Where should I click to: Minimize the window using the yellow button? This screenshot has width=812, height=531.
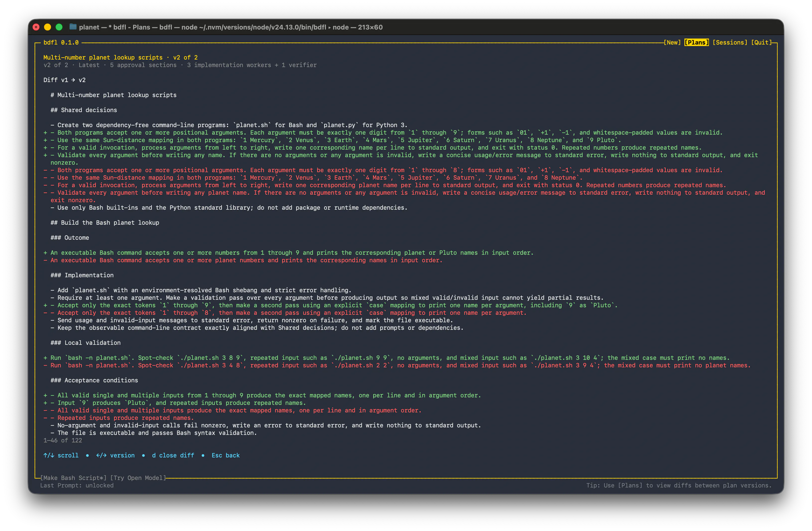(48, 27)
